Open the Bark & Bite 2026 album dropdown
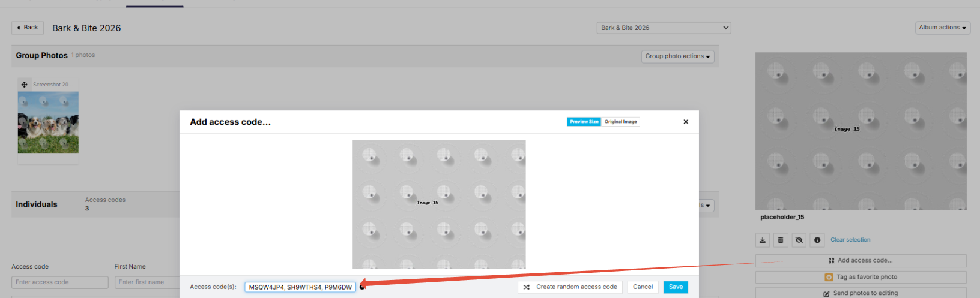Viewport: 980px width, 298px height. 664,28
